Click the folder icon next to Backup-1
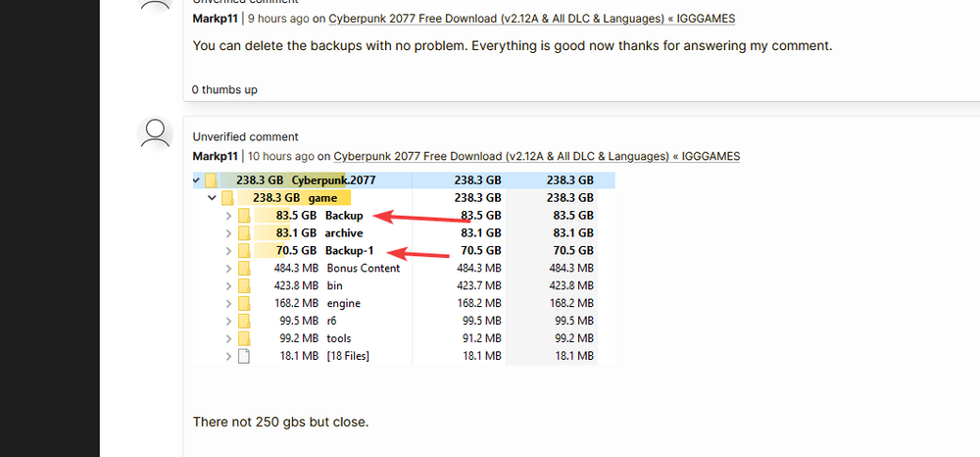980x457 pixels. 244,251
